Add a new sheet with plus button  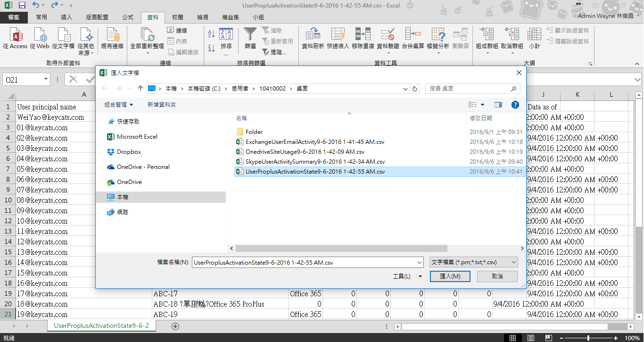point(175,326)
